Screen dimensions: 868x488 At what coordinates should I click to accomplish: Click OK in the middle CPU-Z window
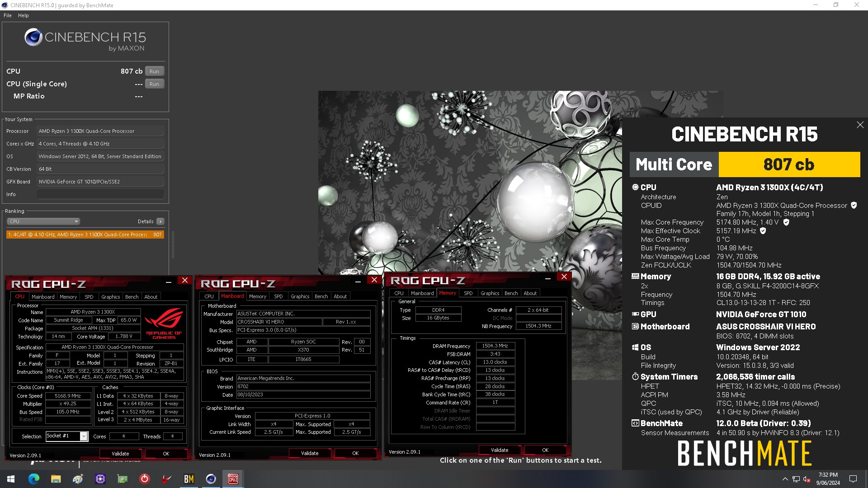click(x=355, y=453)
